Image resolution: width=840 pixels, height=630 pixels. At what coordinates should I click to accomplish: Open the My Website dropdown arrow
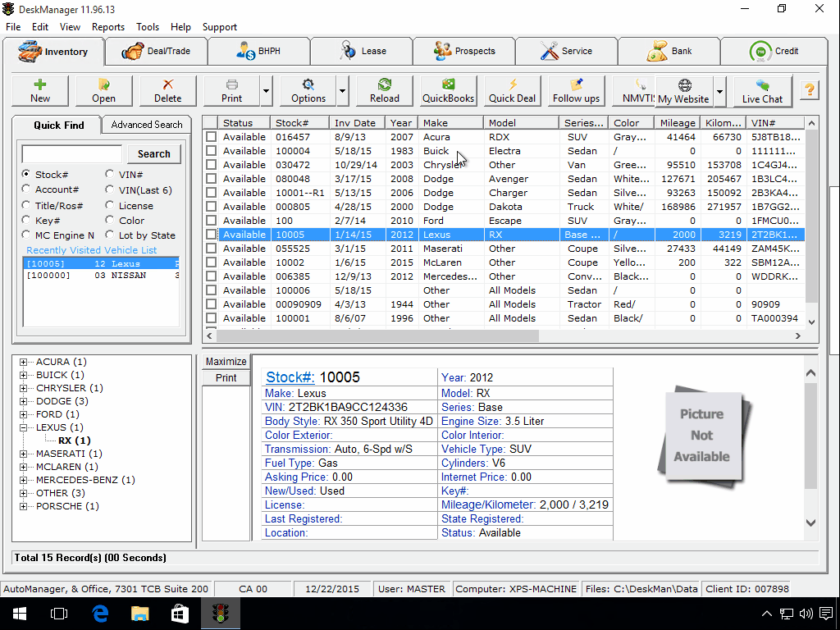pos(719,91)
